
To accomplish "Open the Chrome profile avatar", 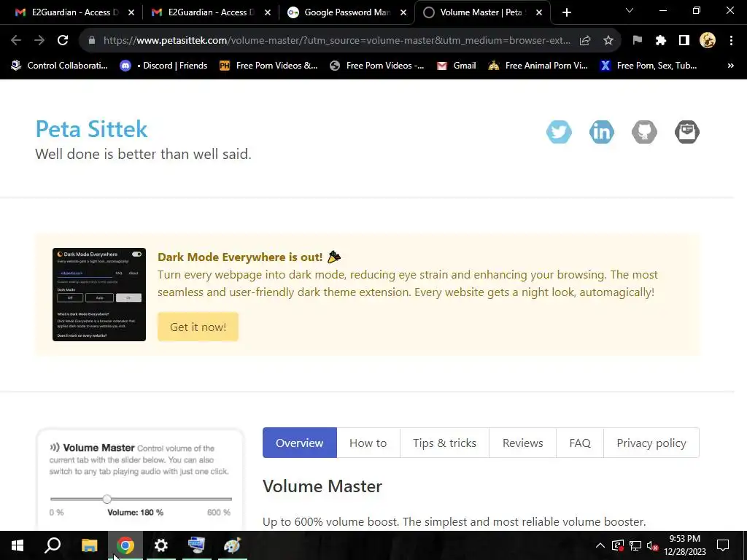I will 708,41.
